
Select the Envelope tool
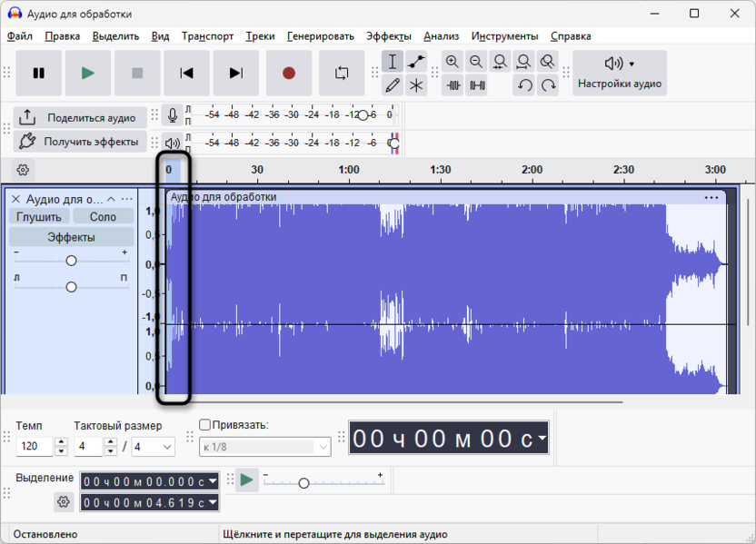pyautogui.click(x=416, y=62)
